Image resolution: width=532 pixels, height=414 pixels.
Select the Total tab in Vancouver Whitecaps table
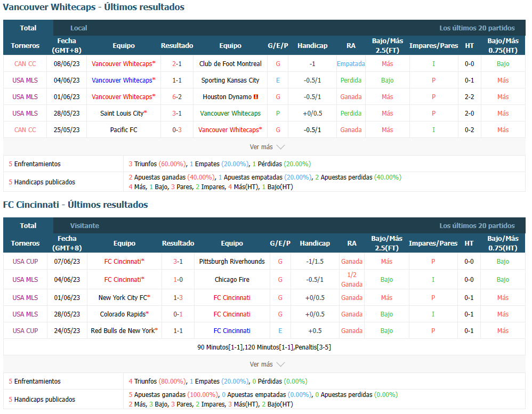28,28
